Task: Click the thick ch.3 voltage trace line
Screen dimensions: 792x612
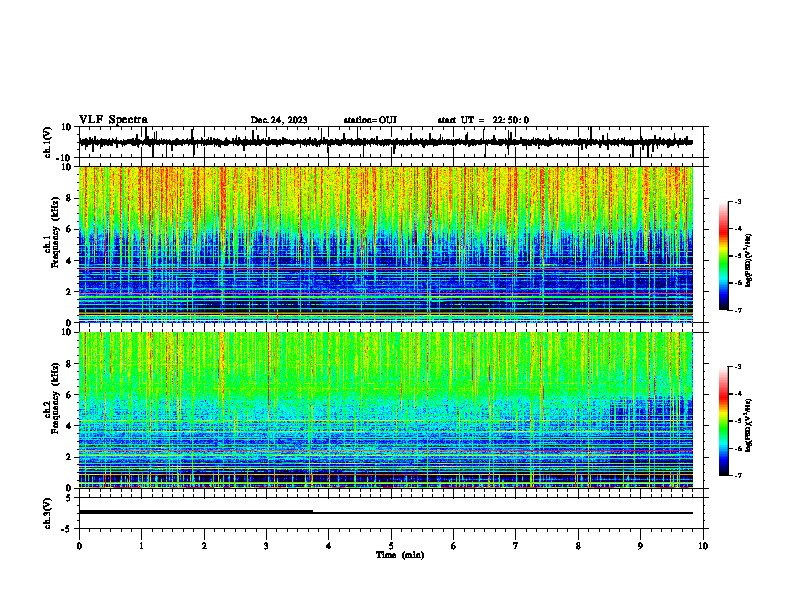Action: point(196,512)
